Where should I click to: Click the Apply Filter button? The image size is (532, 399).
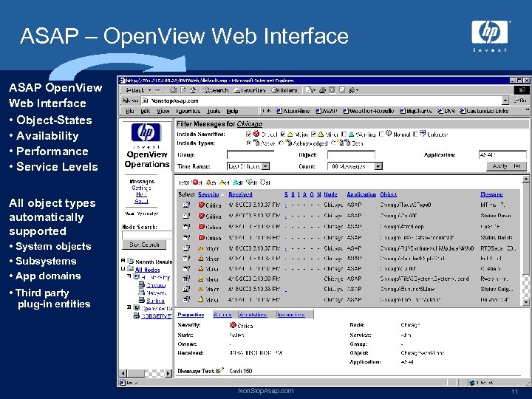tap(507, 166)
